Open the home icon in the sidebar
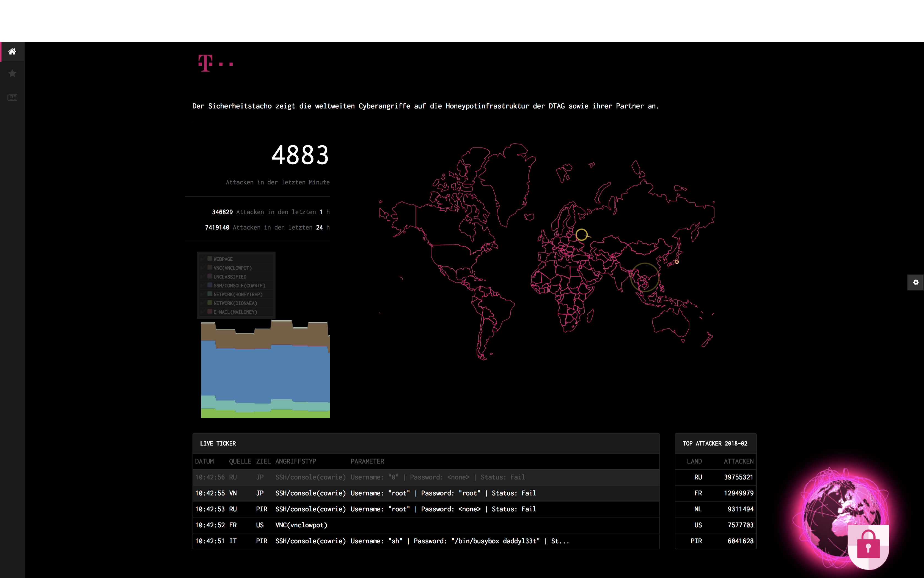The height and width of the screenshot is (578, 924). (x=12, y=51)
